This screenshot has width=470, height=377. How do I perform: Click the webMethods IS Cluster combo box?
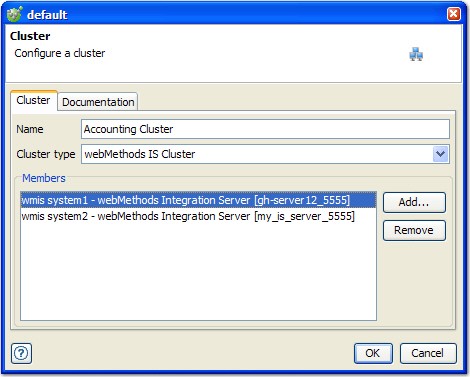click(265, 154)
